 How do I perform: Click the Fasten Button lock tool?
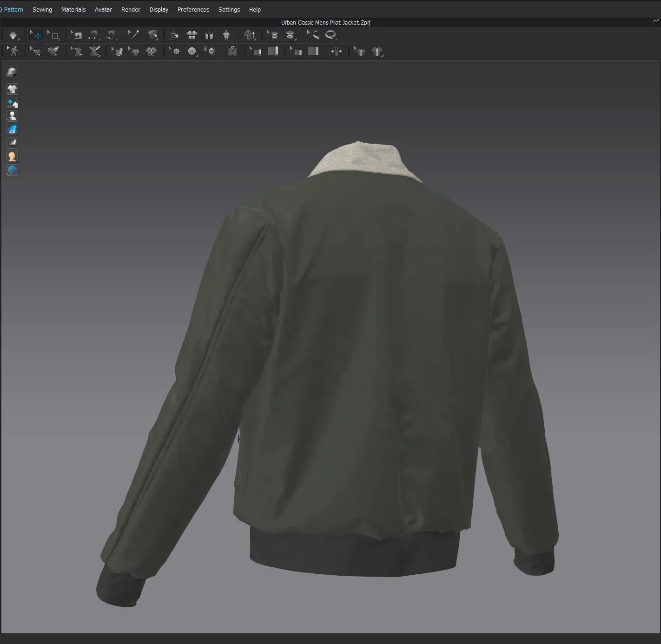pyautogui.click(x=209, y=51)
